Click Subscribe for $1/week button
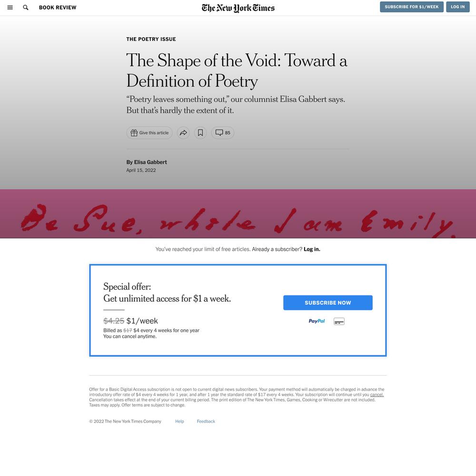The height and width of the screenshot is (476, 476). point(412,7)
